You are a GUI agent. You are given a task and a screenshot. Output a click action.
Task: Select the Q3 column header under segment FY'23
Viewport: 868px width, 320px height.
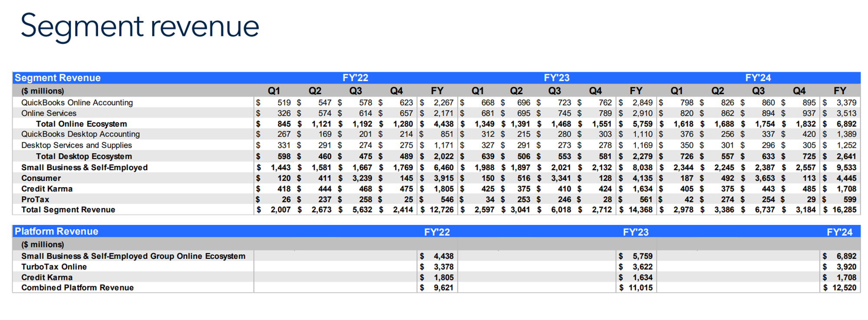tap(555, 91)
